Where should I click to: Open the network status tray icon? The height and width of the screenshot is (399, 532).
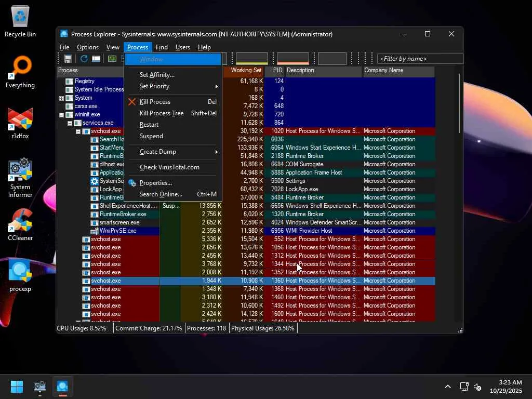point(464,387)
